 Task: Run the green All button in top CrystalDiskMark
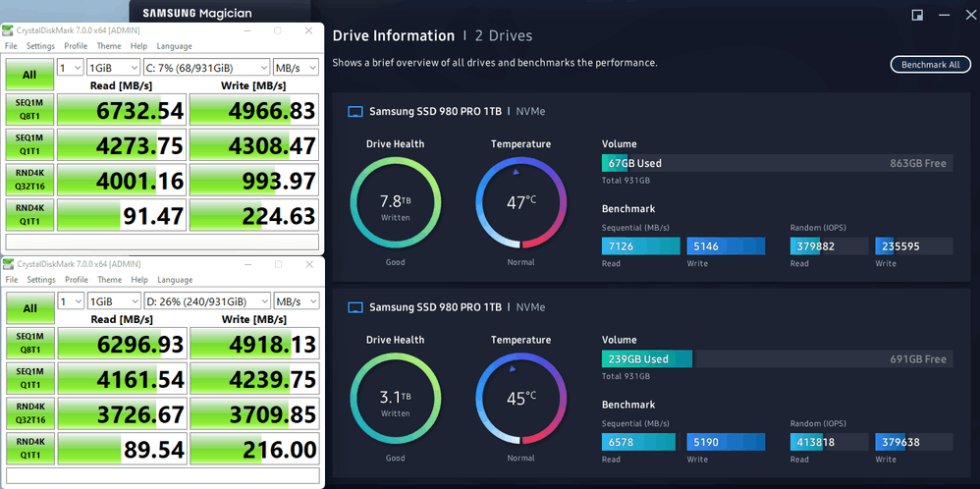tap(29, 75)
